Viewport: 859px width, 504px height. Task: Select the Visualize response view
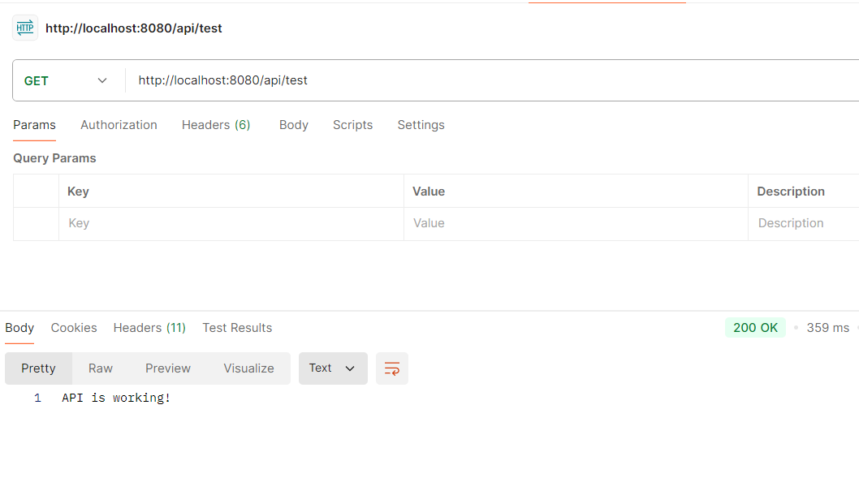[248, 368]
